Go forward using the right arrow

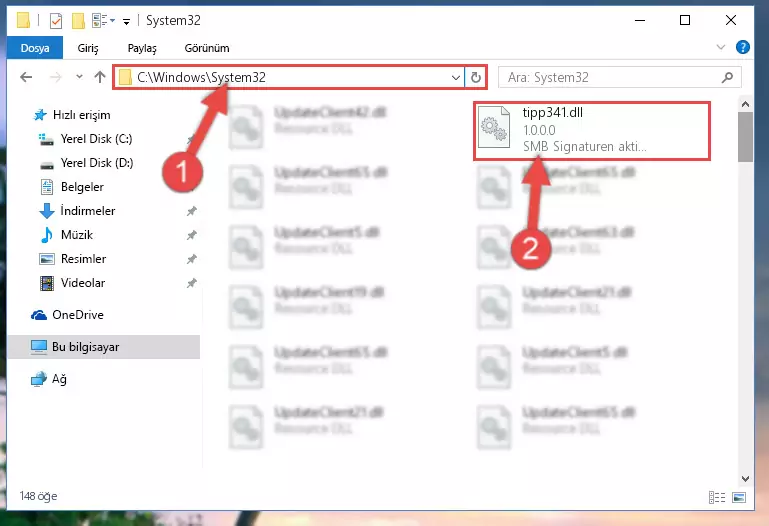coord(55,77)
